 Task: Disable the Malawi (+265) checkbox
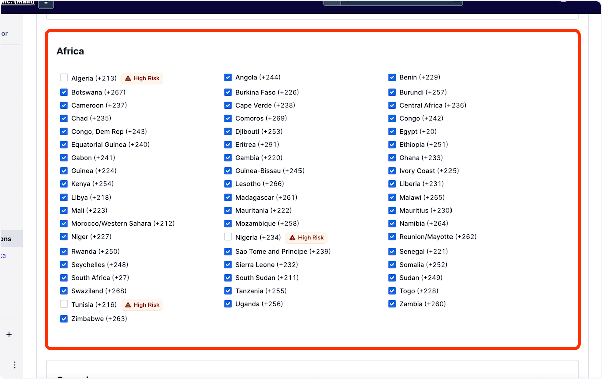point(392,197)
